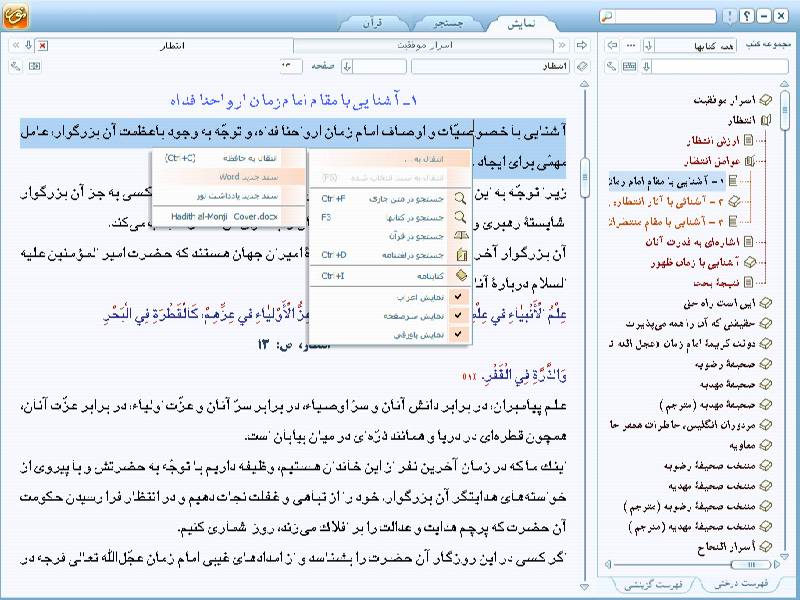Switch to the جستجو tab
Viewport: 800px width, 600px height.
(x=448, y=23)
